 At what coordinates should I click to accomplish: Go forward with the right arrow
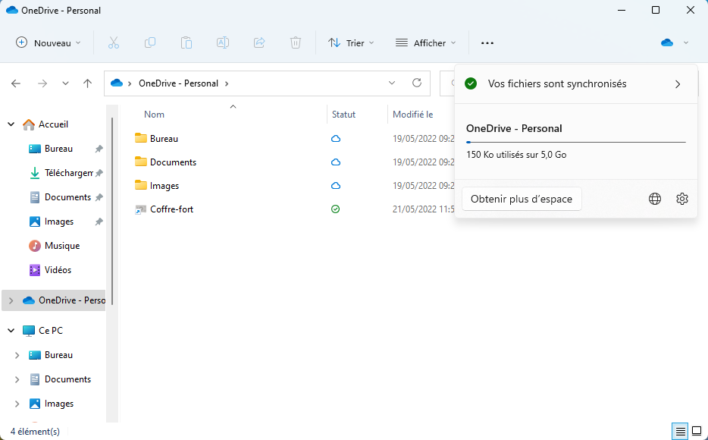coord(42,84)
